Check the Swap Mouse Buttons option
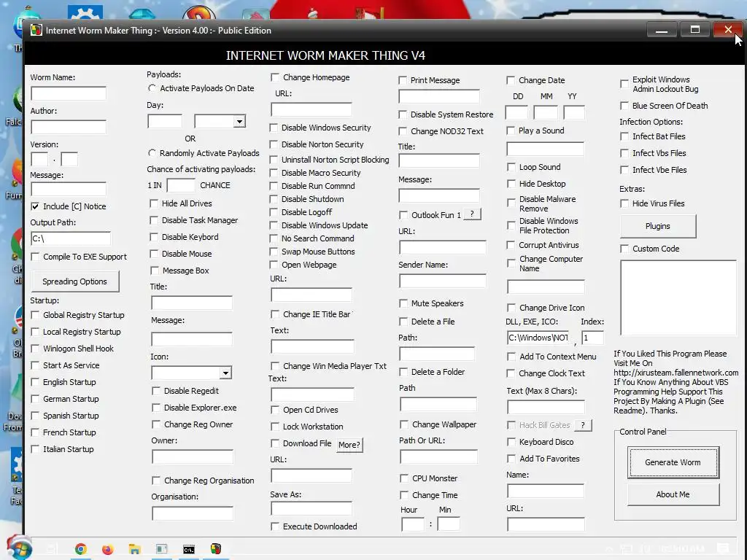 coord(274,252)
